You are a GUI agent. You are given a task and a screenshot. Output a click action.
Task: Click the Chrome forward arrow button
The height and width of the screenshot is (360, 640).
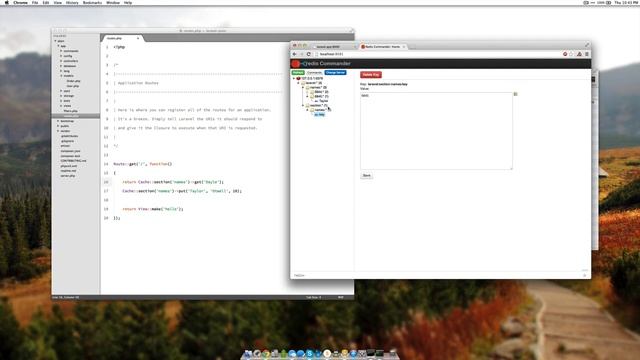click(x=302, y=54)
